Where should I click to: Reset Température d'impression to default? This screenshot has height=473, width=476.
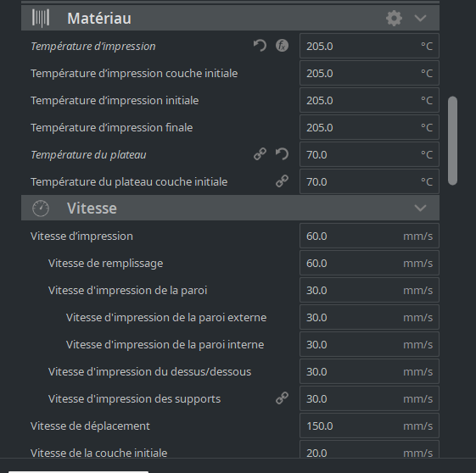[x=260, y=46]
